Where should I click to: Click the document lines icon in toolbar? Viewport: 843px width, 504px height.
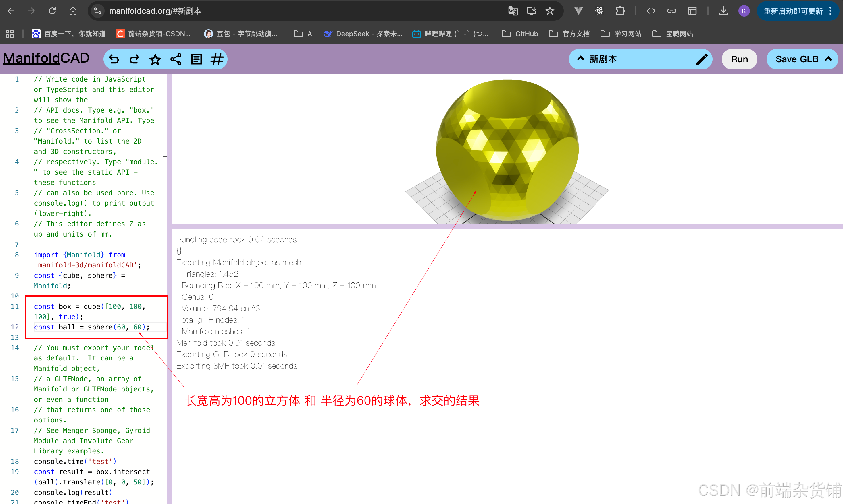[x=197, y=59]
